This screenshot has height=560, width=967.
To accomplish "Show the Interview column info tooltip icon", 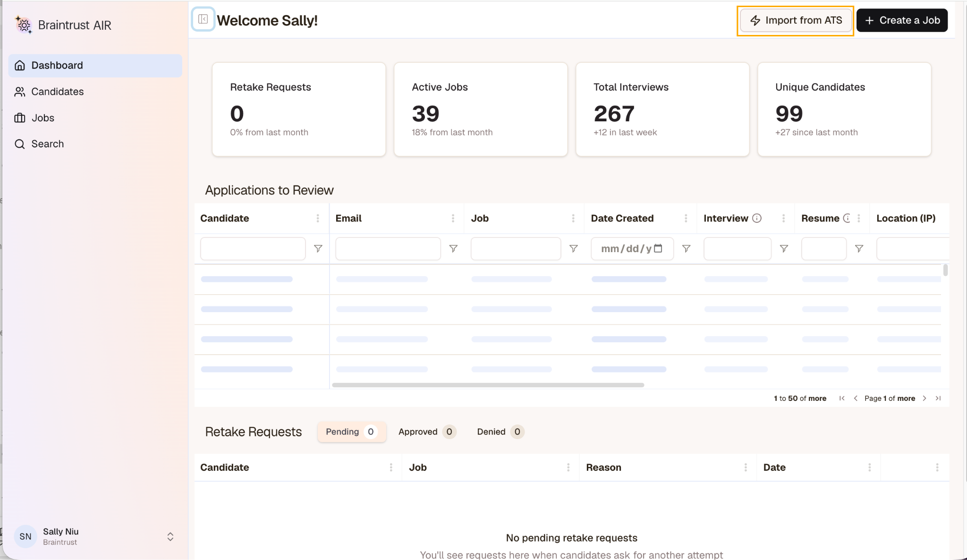I will pyautogui.click(x=757, y=218).
